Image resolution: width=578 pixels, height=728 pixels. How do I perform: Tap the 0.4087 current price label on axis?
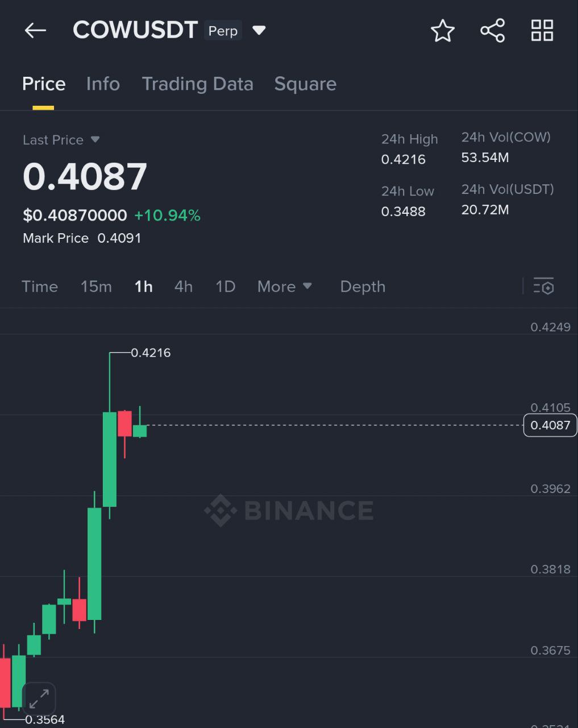550,425
